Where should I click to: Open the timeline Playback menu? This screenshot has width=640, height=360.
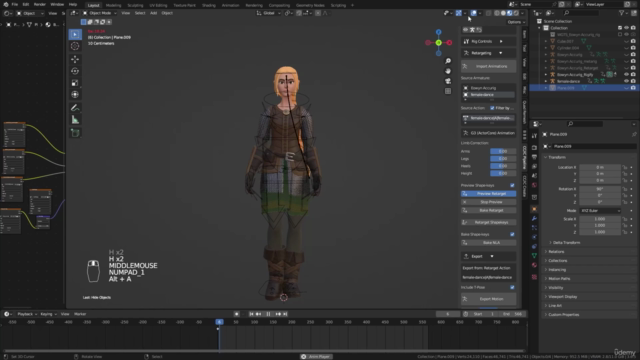(27, 314)
